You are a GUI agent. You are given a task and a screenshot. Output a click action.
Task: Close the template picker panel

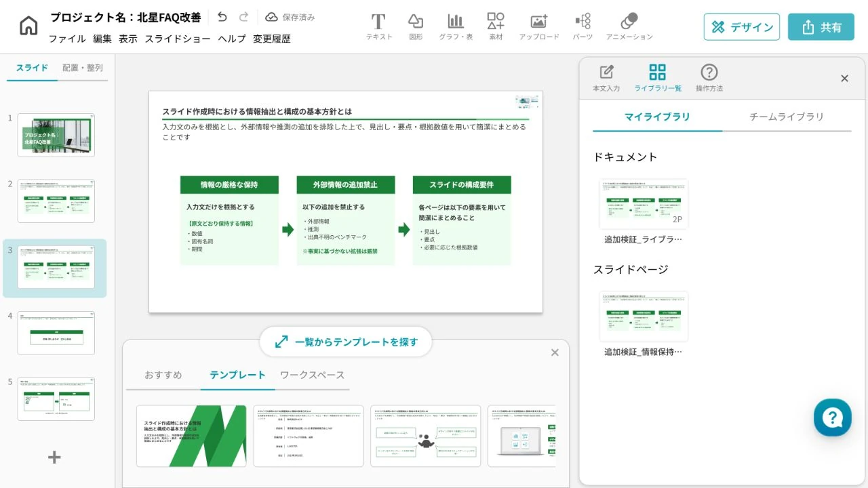pos(555,352)
